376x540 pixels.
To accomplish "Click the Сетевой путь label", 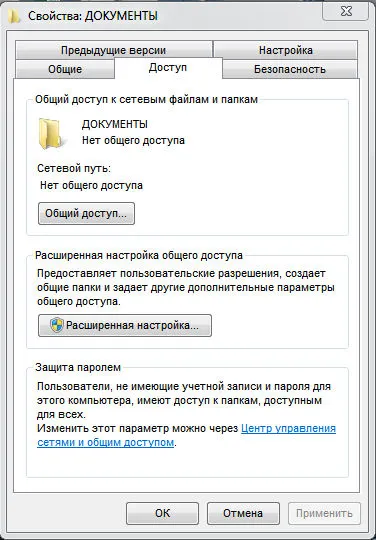I will [x=74, y=169].
